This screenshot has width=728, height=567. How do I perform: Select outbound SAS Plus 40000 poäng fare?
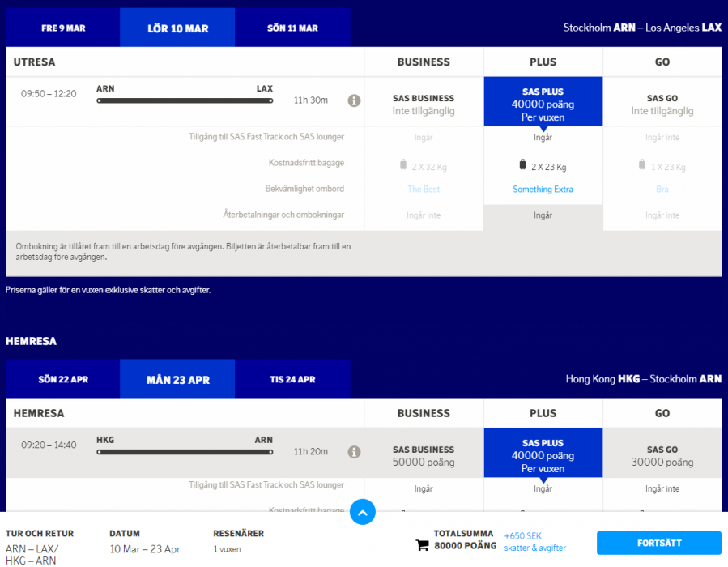pos(543,103)
